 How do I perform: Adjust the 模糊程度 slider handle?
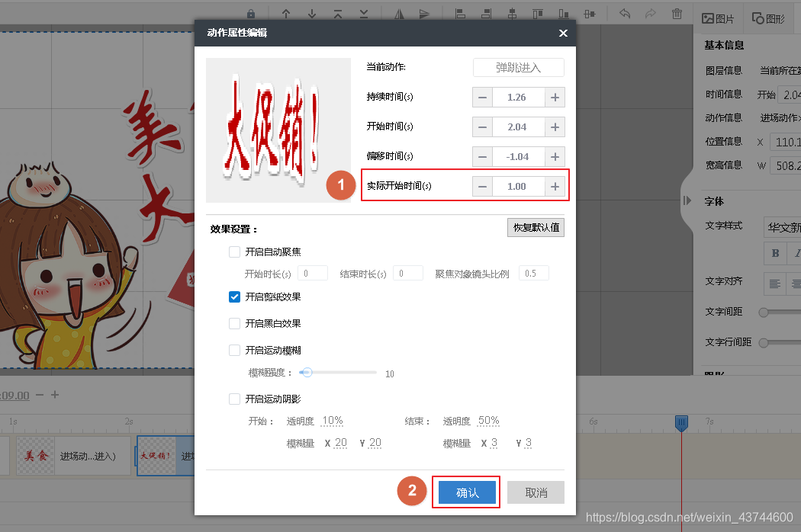[307, 372]
